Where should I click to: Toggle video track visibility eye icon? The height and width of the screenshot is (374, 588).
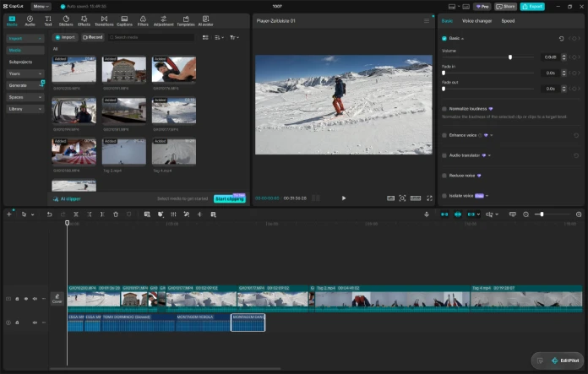tap(26, 299)
